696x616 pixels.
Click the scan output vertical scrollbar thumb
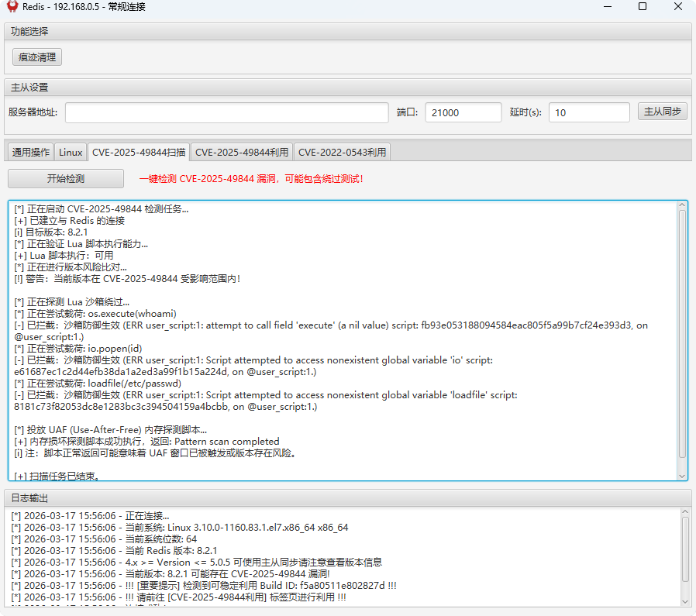(x=682, y=334)
